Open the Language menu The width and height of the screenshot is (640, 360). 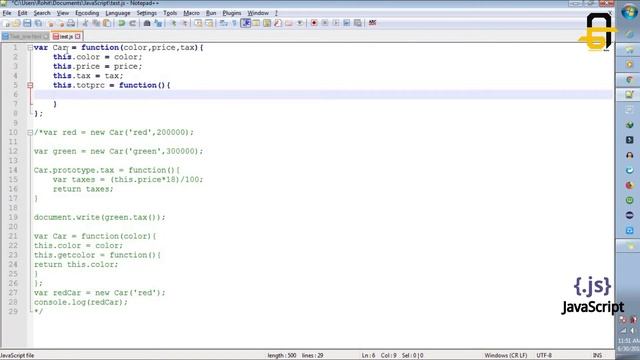pyautogui.click(x=118, y=13)
